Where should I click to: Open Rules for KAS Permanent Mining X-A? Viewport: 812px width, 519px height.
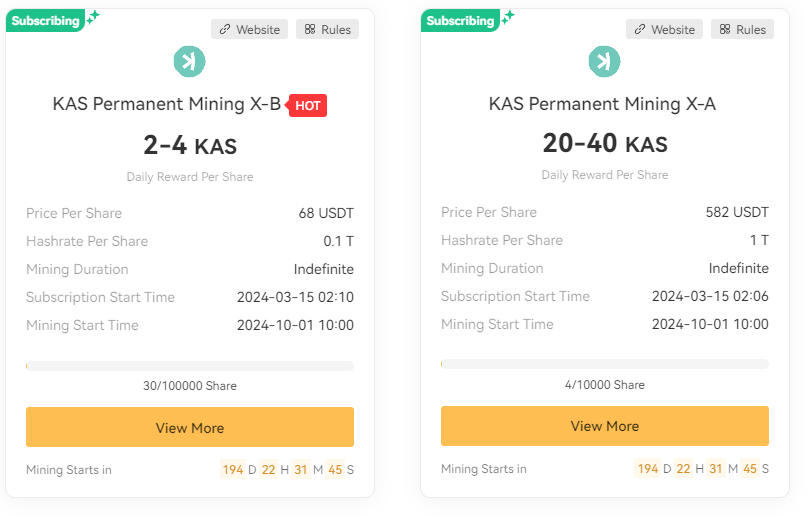coord(741,30)
